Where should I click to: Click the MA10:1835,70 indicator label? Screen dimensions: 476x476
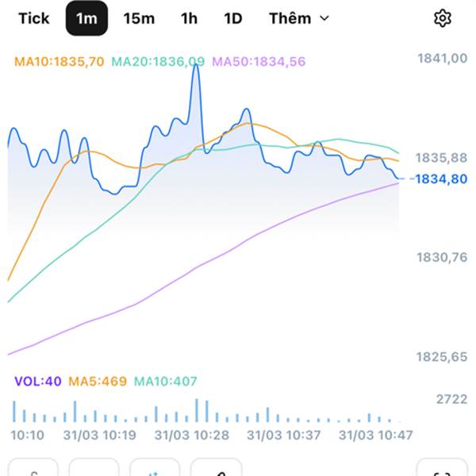pyautogui.click(x=59, y=61)
